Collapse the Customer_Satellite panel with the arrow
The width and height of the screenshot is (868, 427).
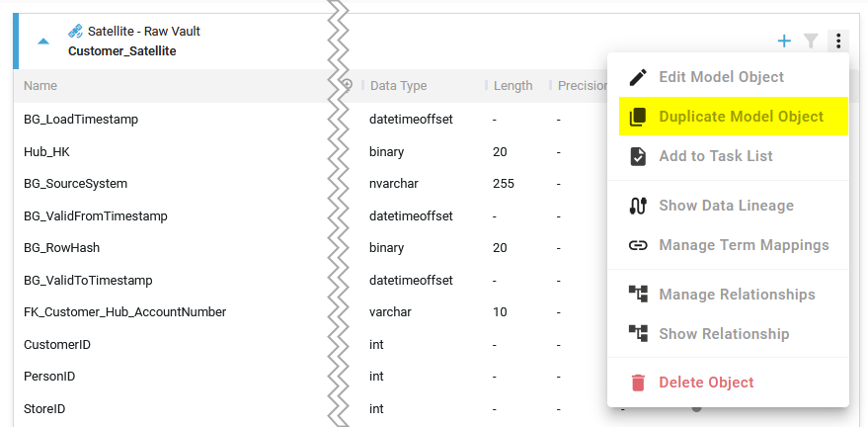[43, 42]
